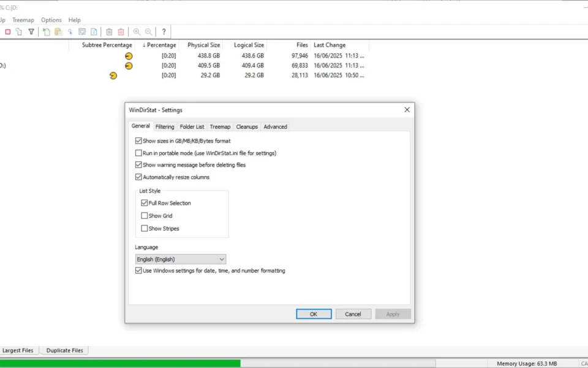Screen dimensions: 588x368
Task: Open the Advanced settings tab
Action: (x=275, y=126)
